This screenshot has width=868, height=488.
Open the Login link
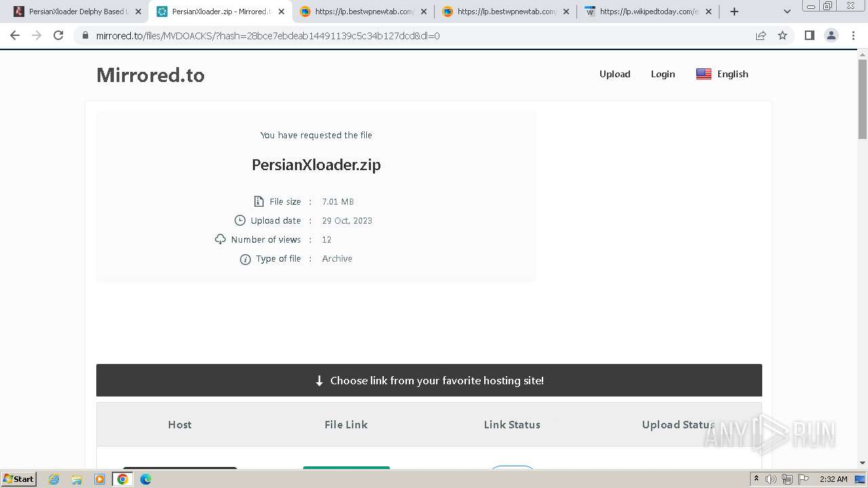pyautogui.click(x=663, y=74)
